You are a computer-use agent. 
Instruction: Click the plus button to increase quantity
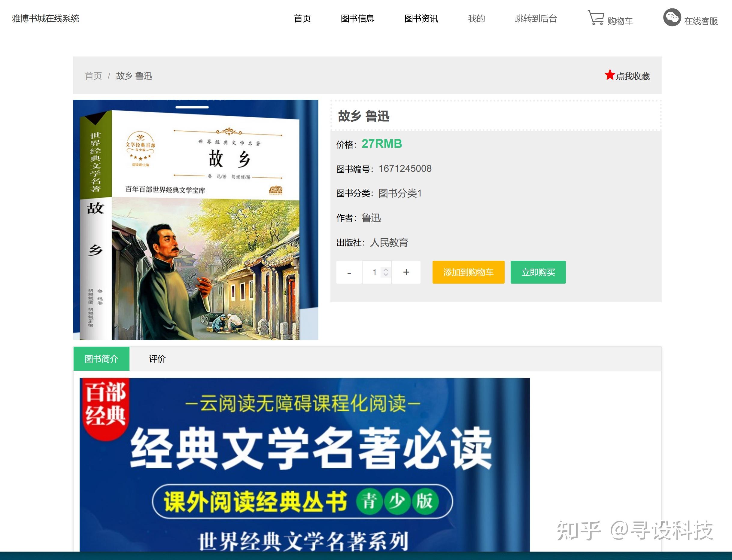coord(406,272)
